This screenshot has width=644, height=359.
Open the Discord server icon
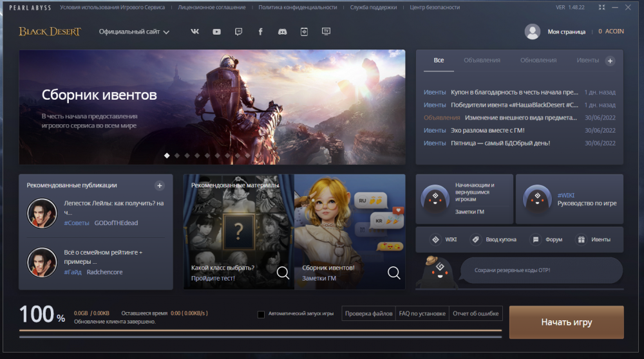(x=282, y=32)
